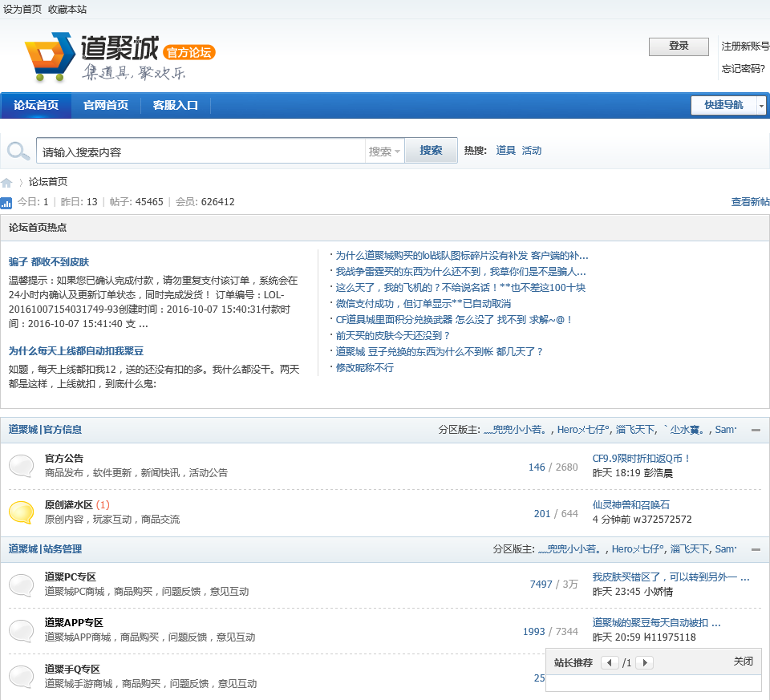Image resolution: width=770 pixels, height=700 pixels.
Task: Open post 这么天了，我的飞机的
Action: 460,288
